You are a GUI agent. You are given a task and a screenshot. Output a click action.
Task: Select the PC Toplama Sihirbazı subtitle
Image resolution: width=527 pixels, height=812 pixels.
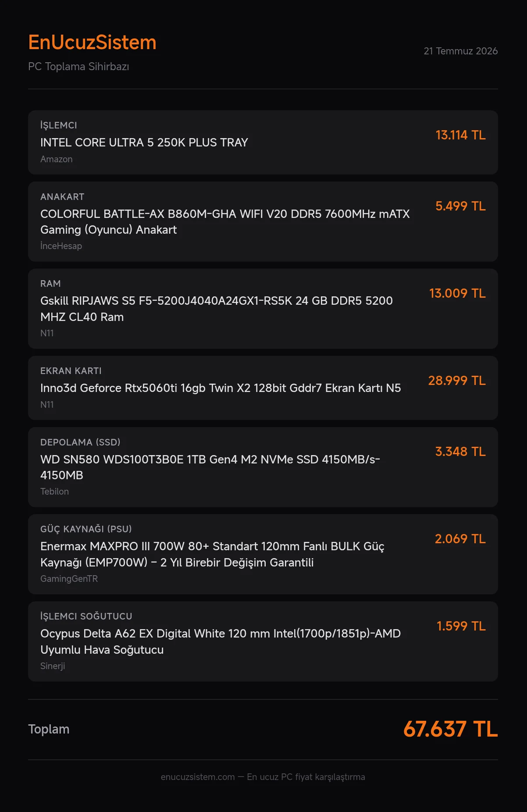(78, 67)
